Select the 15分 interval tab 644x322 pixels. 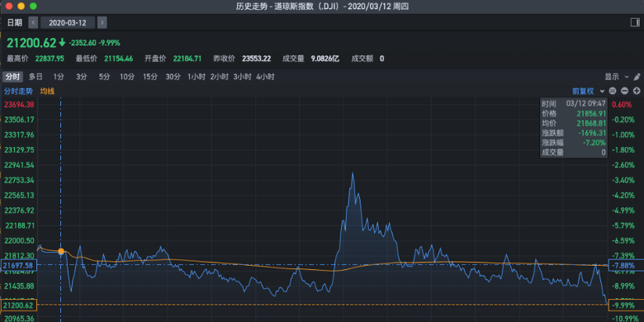pyautogui.click(x=150, y=77)
